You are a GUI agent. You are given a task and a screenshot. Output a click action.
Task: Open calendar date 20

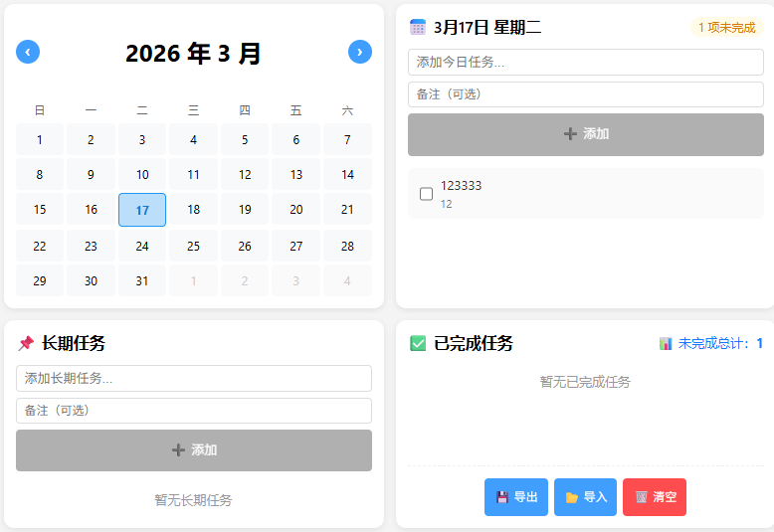296,210
